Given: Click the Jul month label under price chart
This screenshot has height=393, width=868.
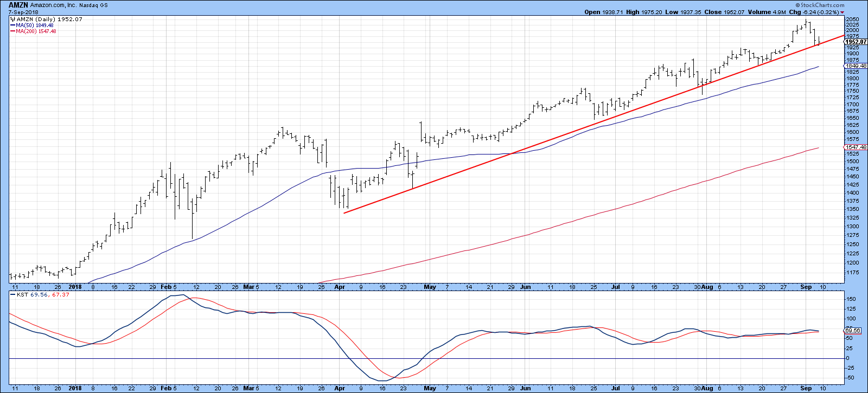Looking at the screenshot, I should [616, 287].
